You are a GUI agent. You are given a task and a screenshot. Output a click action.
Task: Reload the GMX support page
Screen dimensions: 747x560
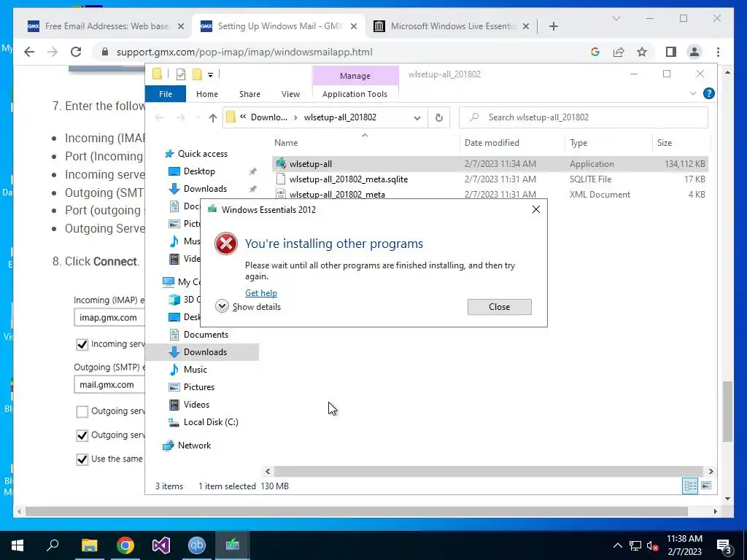tap(76, 52)
